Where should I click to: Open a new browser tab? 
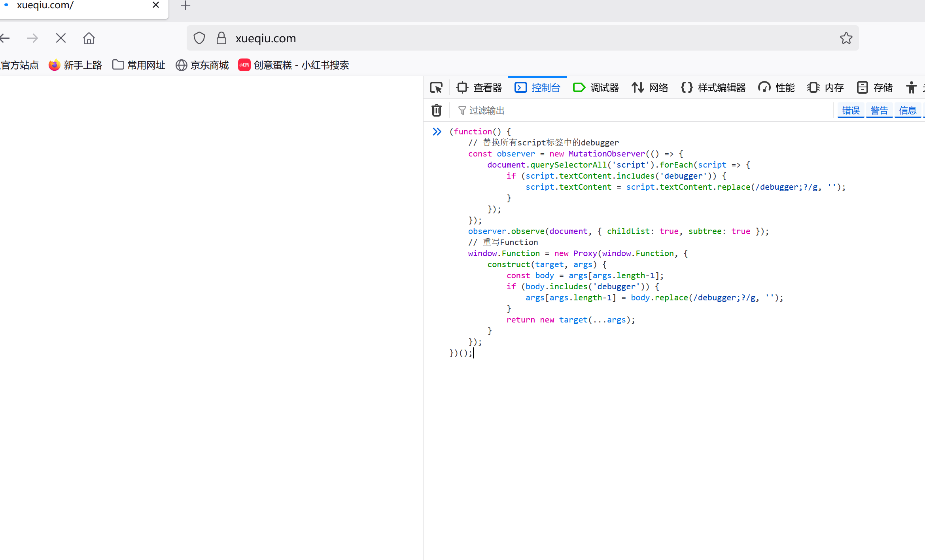click(185, 6)
